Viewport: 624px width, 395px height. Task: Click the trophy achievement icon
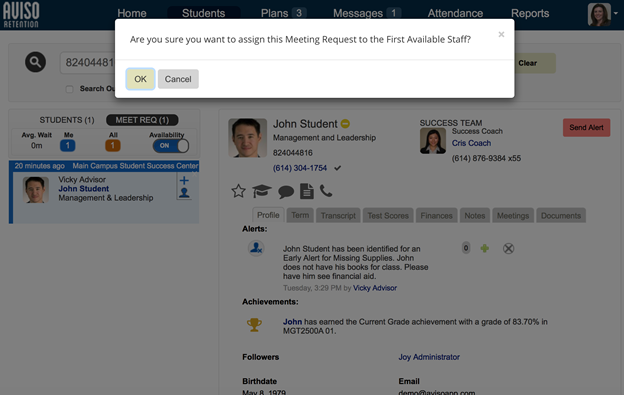[254, 325]
